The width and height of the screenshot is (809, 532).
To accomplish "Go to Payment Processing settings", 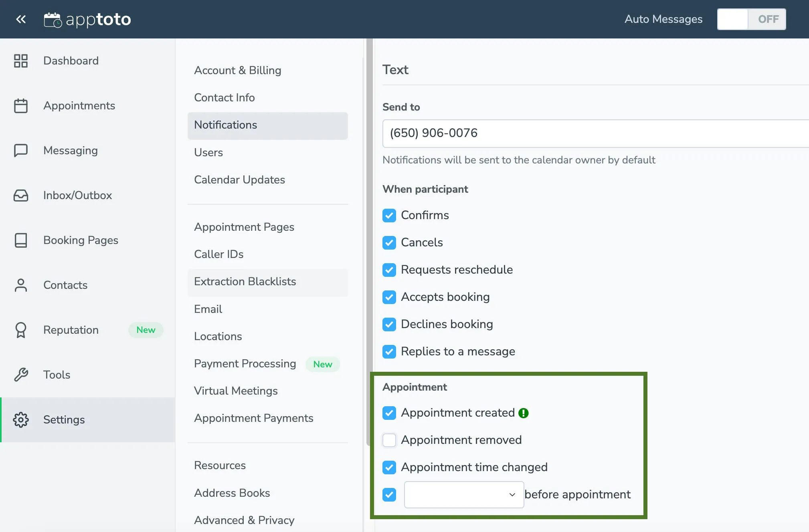I will point(245,364).
